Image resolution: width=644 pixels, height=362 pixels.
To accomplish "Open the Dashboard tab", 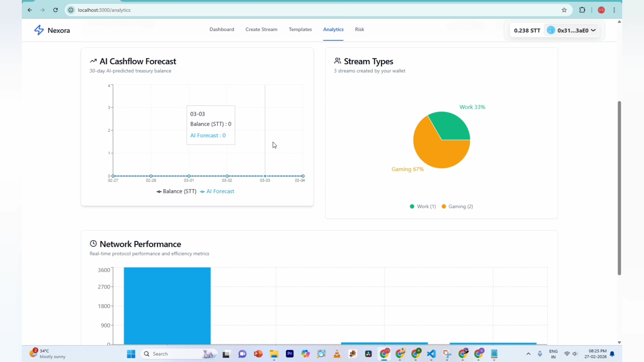I will pyautogui.click(x=222, y=29).
